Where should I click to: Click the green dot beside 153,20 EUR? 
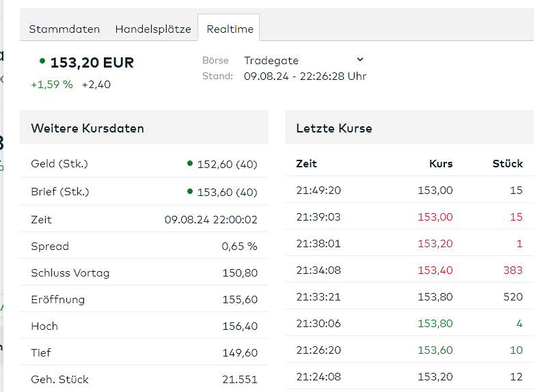tap(42, 61)
